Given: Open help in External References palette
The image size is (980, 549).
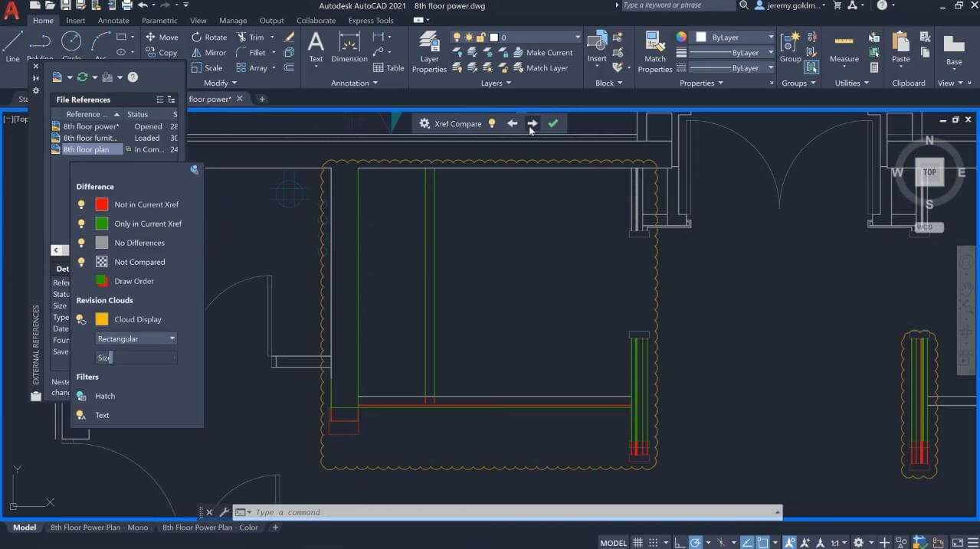Looking at the screenshot, I should coord(133,77).
